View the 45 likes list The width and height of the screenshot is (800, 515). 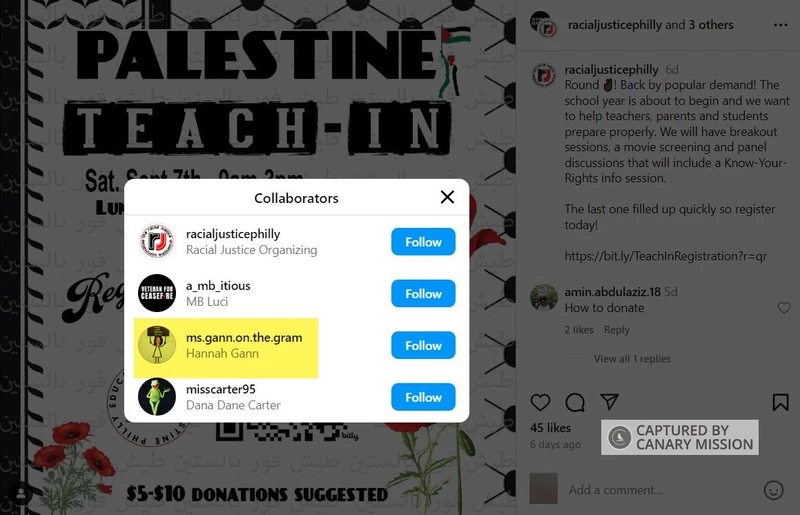tap(550, 428)
